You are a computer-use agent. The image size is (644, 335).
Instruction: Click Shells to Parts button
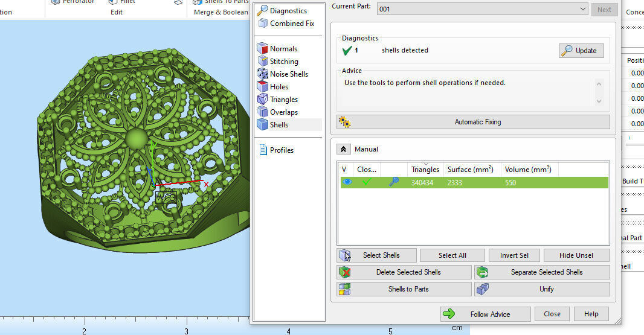click(404, 289)
